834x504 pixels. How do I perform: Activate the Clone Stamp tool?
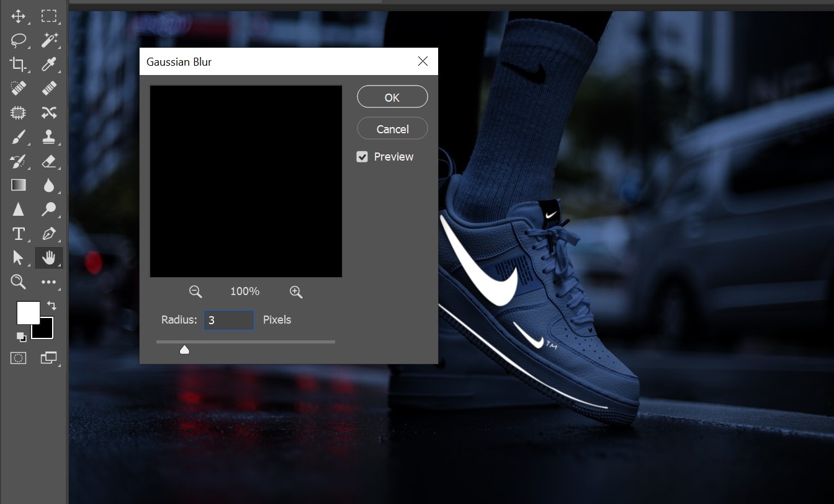pos(49,137)
